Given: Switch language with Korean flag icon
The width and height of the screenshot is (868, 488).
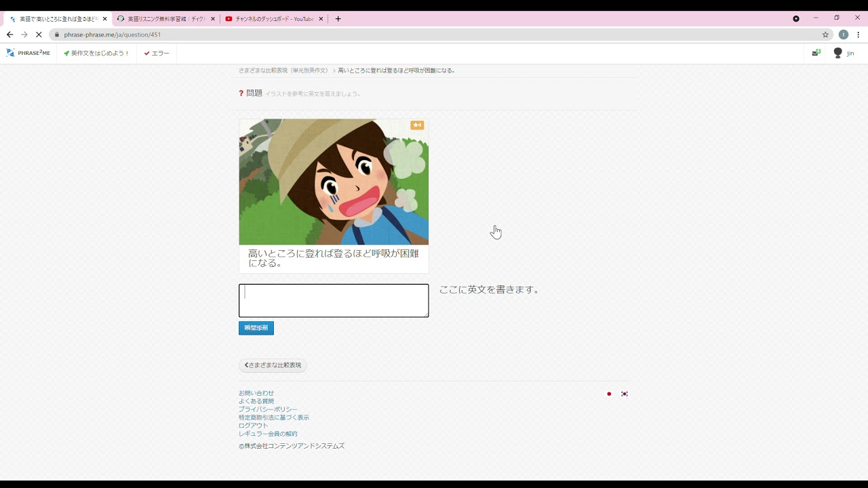Looking at the screenshot, I should point(625,394).
